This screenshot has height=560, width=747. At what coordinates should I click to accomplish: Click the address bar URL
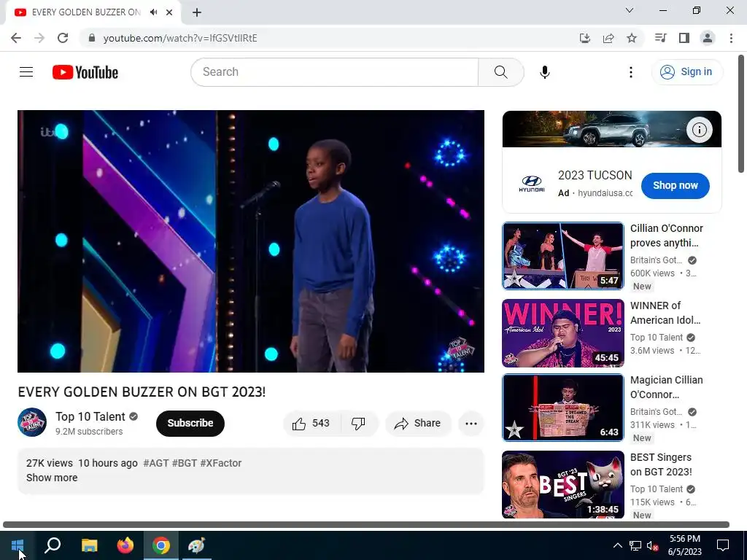(180, 38)
